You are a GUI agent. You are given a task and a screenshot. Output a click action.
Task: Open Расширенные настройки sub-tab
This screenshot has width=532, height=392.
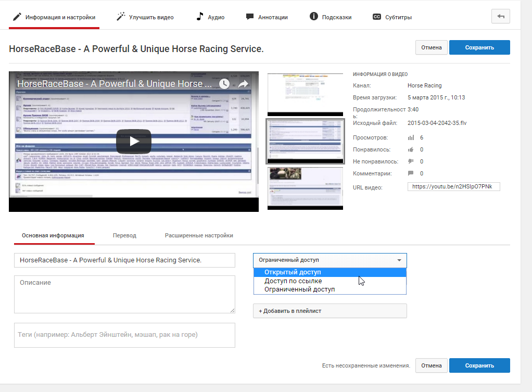tap(199, 235)
